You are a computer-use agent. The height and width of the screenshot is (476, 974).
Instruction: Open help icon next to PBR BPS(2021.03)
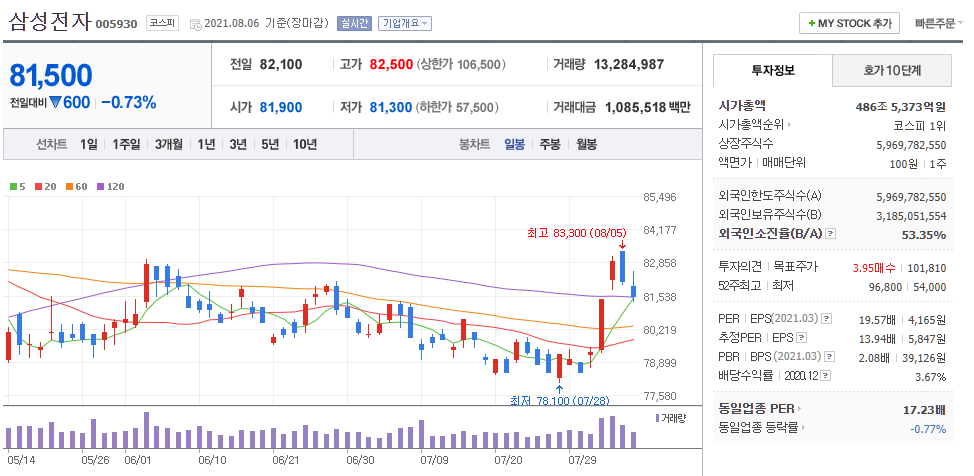[x=829, y=357]
